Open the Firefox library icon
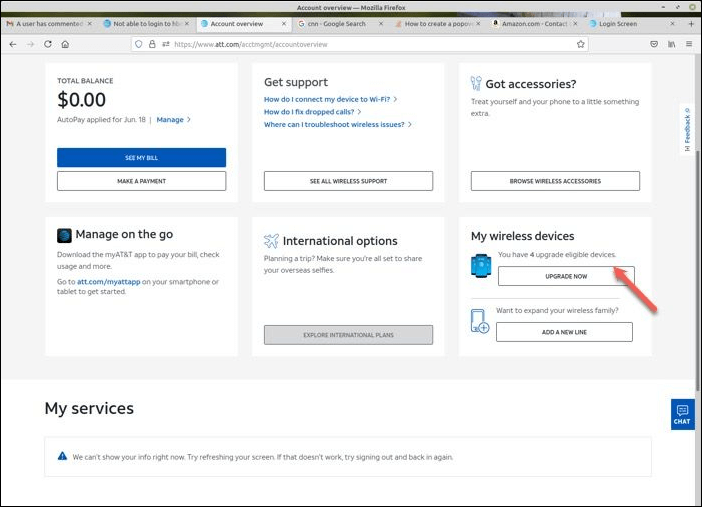This screenshot has height=507, width=702. (672, 44)
